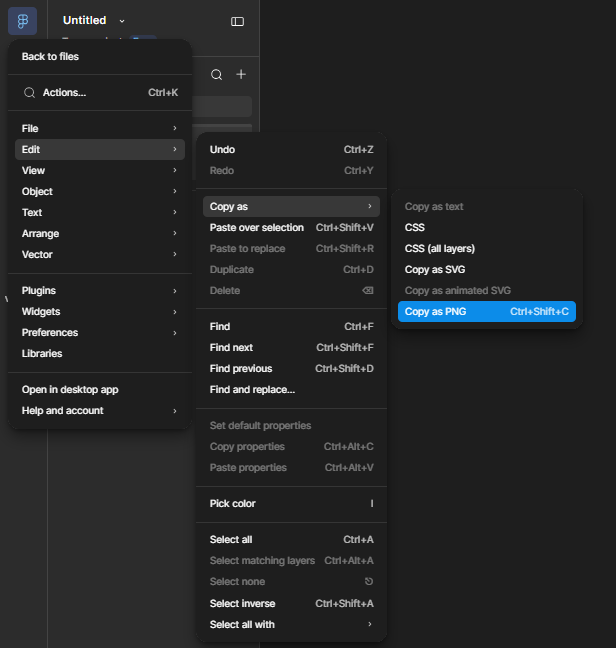Expand Help and account submenu
The image size is (616, 648).
tap(100, 411)
